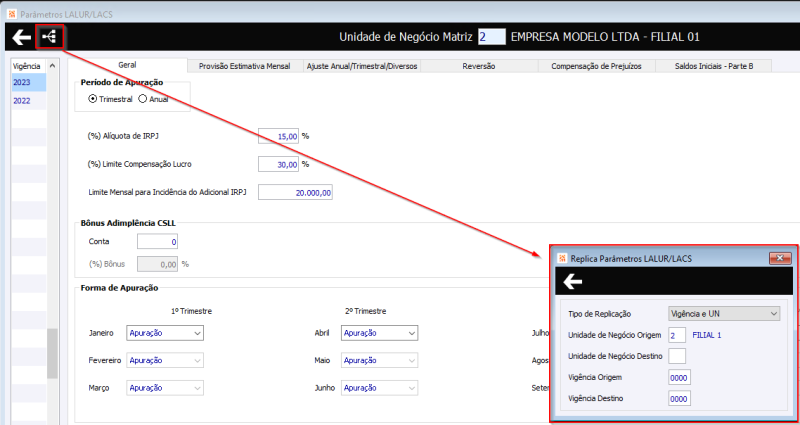Open the Abril apuração dropdown
Viewport: 800px width, 425px height.
(379, 333)
